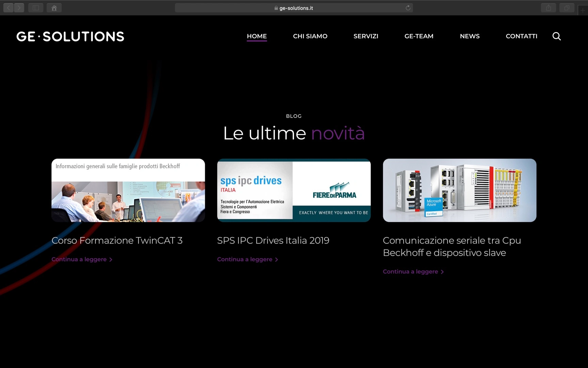Continua a leggere under SPS IPC Drives
Image resolution: width=588 pixels, height=368 pixels.
[248, 259]
